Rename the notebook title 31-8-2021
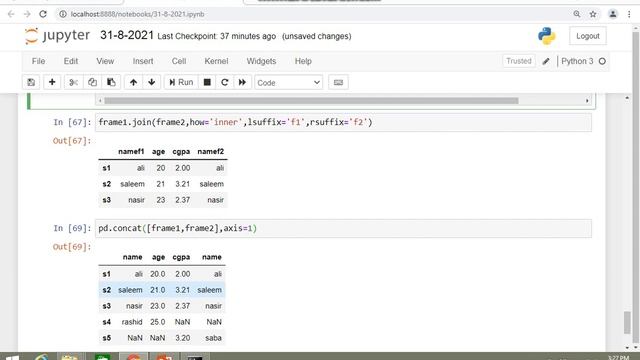Image resolution: width=640 pixels, height=360 pixels. [x=127, y=36]
